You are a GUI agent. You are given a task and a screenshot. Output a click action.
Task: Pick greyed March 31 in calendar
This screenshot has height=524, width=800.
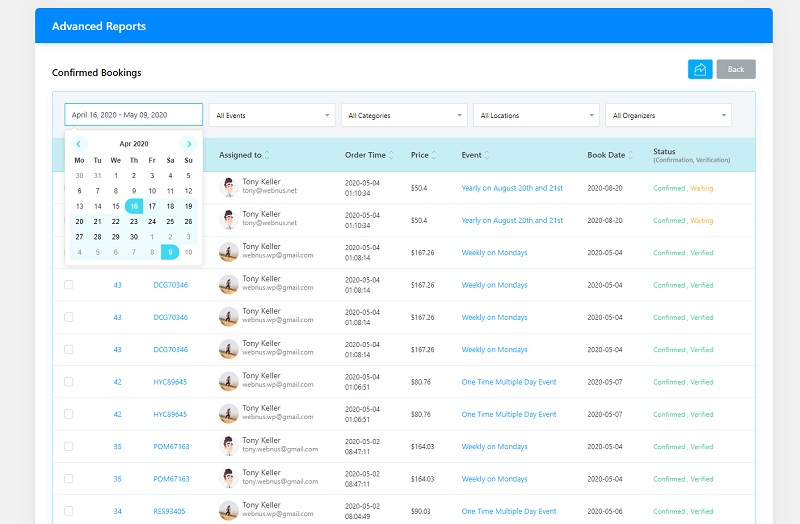[97, 176]
